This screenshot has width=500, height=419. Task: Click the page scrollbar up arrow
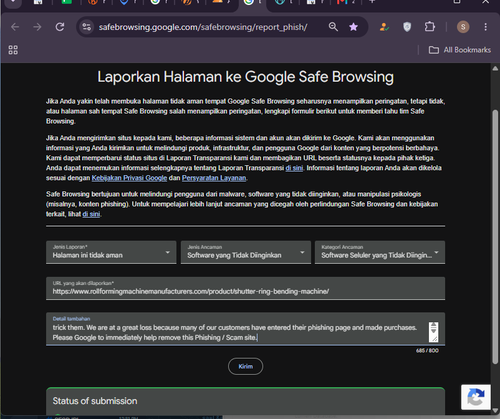pyautogui.click(x=495, y=68)
